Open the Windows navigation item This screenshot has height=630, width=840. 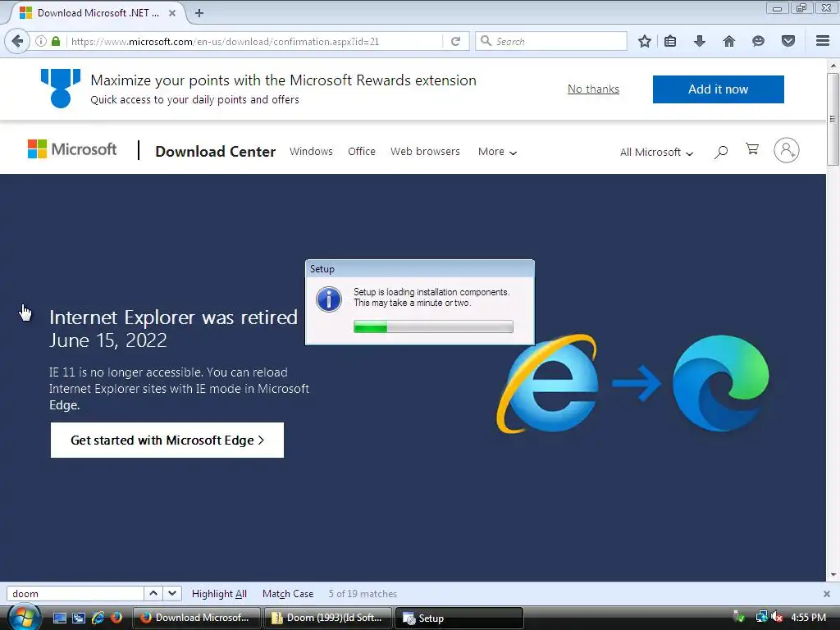(x=311, y=152)
